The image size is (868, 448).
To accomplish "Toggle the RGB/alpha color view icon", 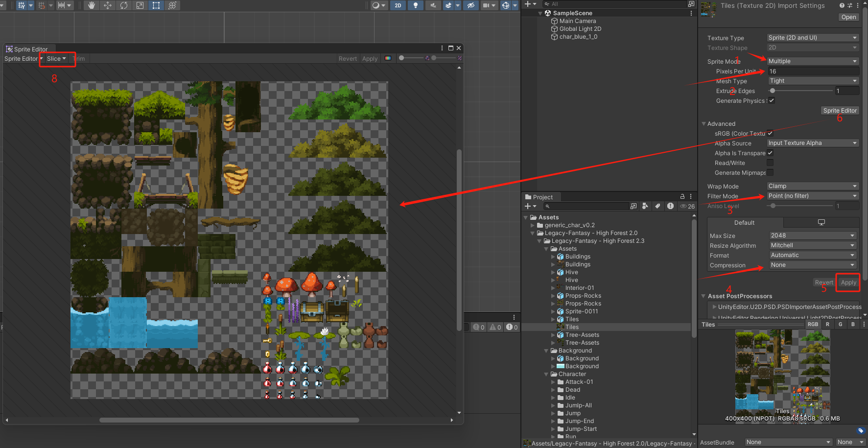I will 388,58.
